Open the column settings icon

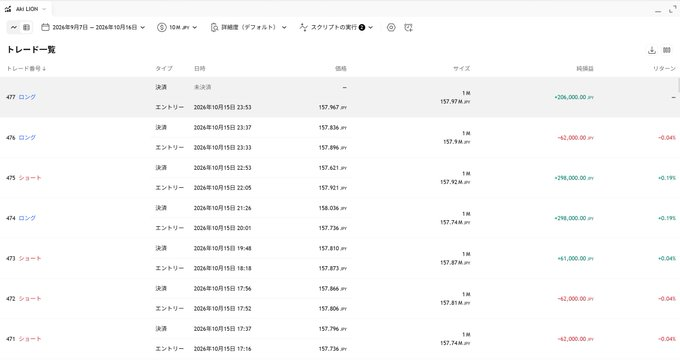[x=667, y=50]
